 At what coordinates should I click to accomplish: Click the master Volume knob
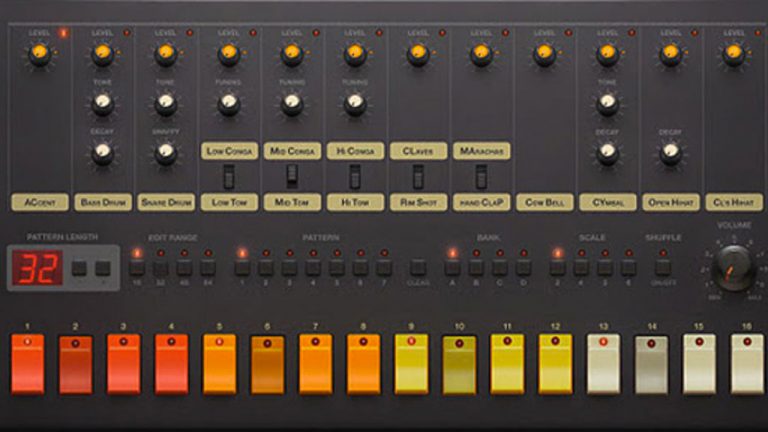click(733, 268)
